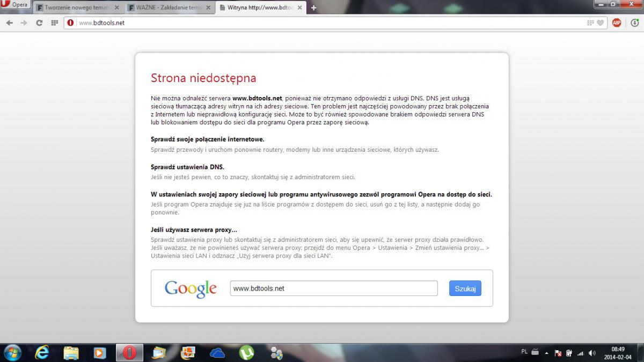Image resolution: width=644 pixels, height=362 pixels.
Task: Open Windows Media Player from the taskbar
Action: [100, 352]
